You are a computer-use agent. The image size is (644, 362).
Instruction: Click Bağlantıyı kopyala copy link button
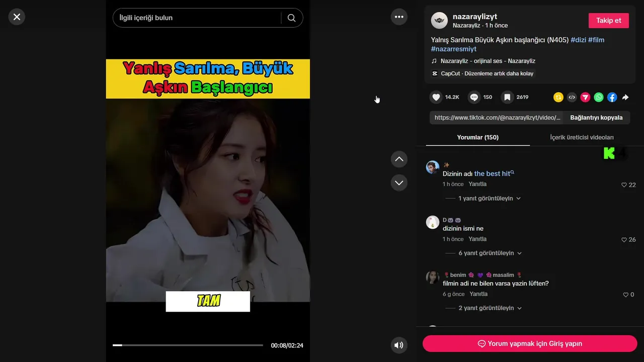596,118
